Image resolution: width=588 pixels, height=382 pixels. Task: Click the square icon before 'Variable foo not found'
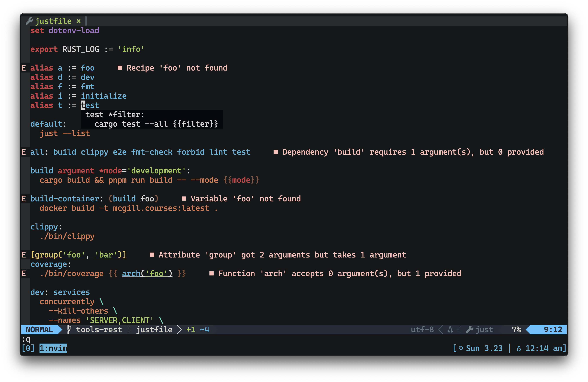184,198
